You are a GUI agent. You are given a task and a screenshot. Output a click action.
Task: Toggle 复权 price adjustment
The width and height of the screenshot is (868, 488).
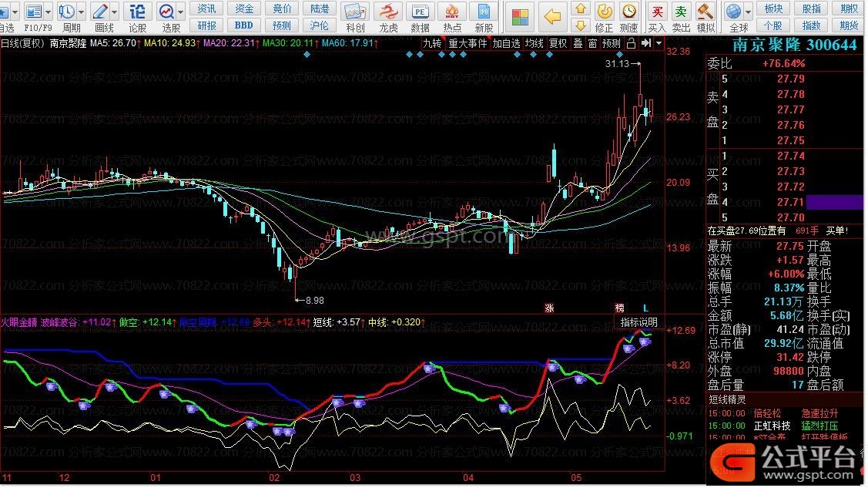tap(558, 43)
